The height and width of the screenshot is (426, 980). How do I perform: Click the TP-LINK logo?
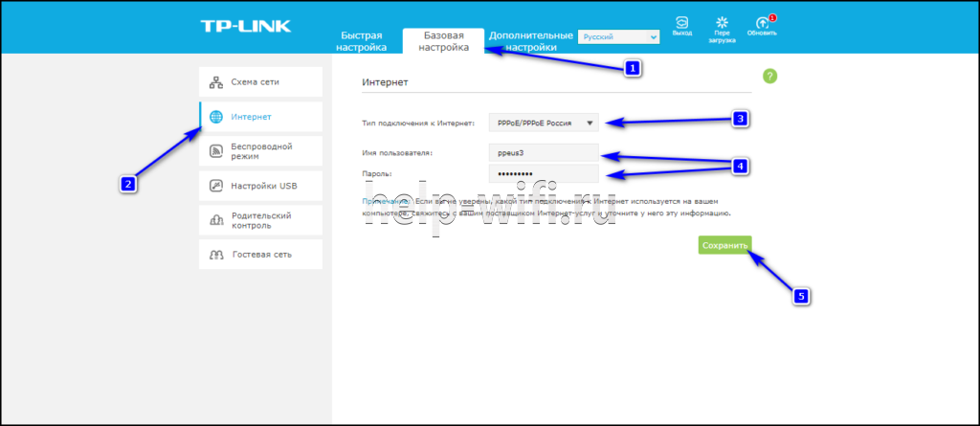click(246, 26)
